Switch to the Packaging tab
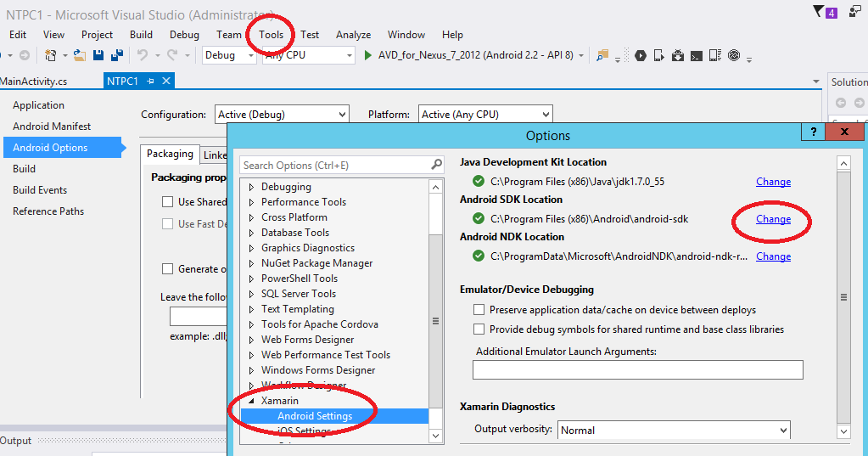868x456 pixels. click(x=170, y=154)
